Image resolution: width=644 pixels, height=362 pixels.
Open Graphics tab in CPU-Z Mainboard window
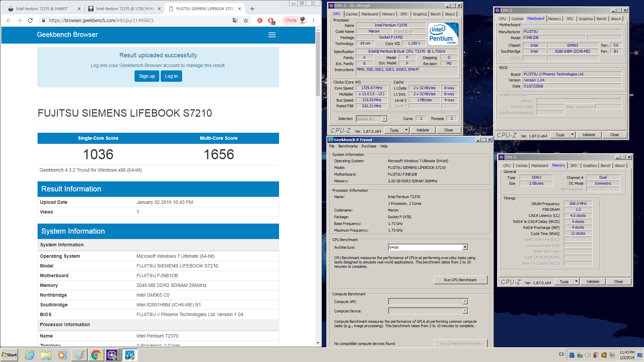[x=586, y=19]
